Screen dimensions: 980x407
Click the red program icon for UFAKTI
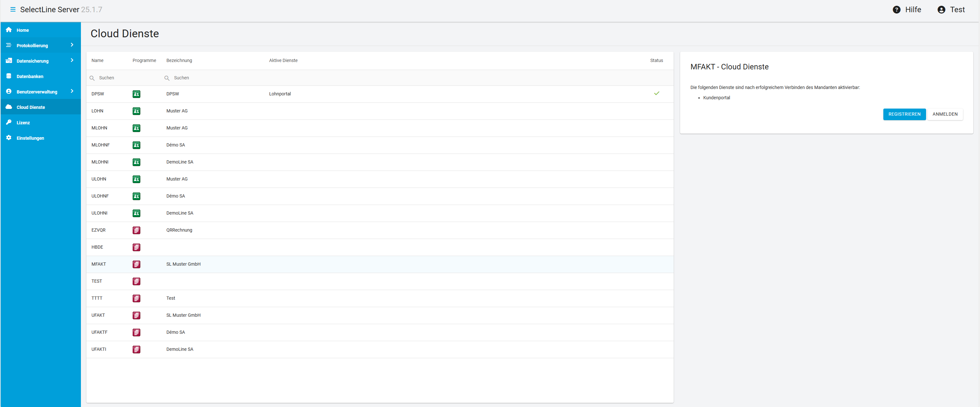point(136,349)
